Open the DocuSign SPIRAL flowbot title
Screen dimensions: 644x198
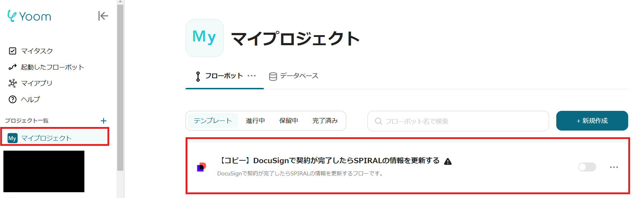[x=329, y=161]
